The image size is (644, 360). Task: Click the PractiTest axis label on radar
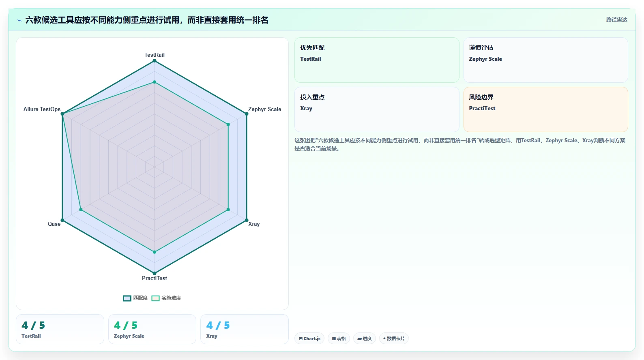pos(155,278)
